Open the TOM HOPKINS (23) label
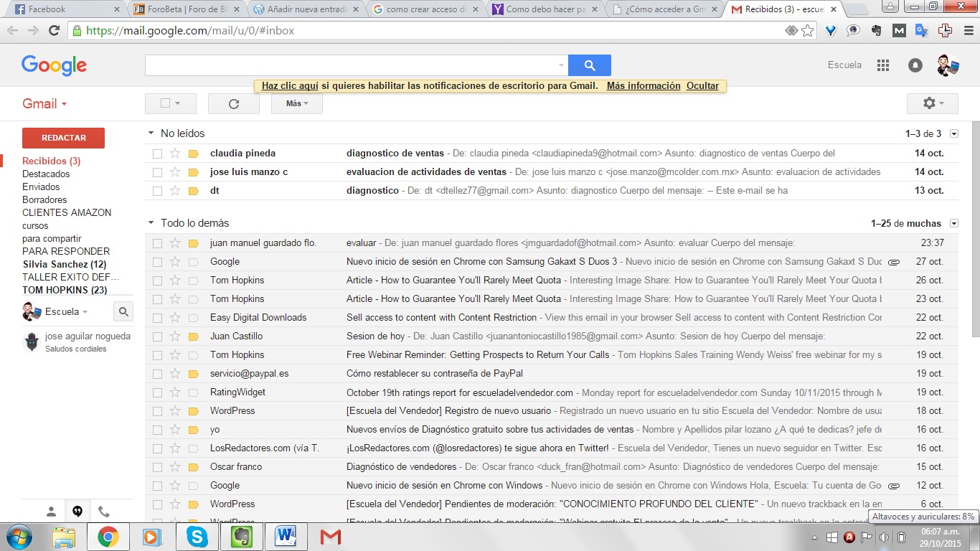 point(65,290)
